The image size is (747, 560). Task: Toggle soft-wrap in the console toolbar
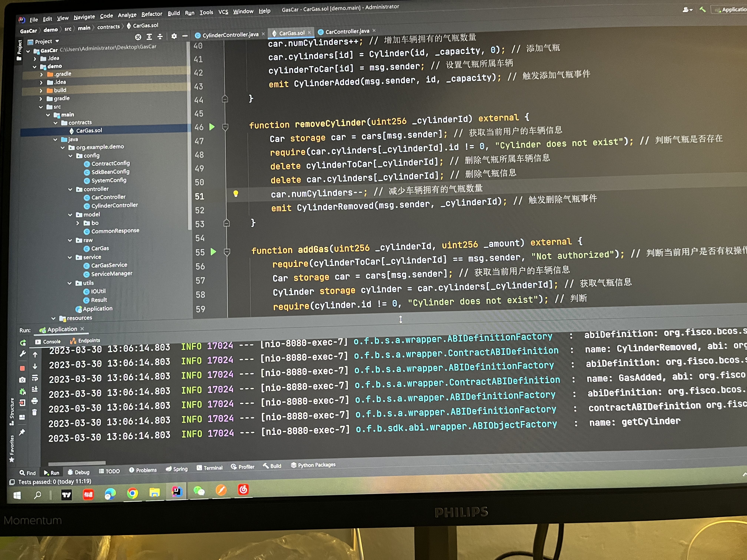click(35, 378)
